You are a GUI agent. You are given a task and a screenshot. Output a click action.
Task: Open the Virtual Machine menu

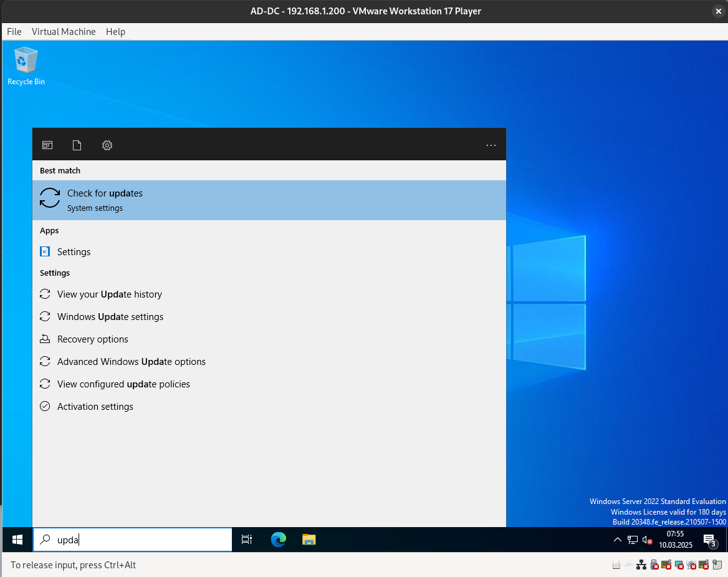64,32
